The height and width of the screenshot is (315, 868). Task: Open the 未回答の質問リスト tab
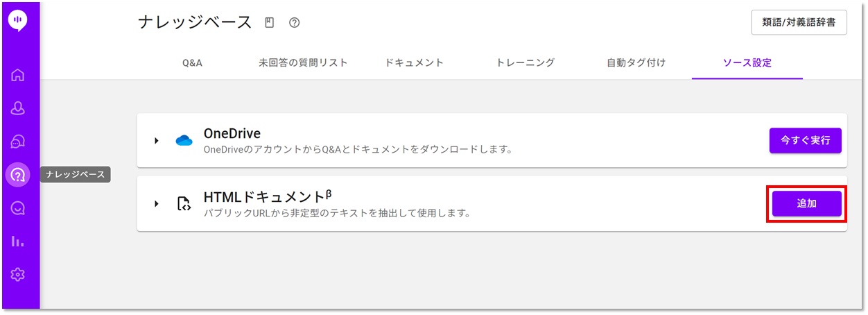[x=303, y=62]
